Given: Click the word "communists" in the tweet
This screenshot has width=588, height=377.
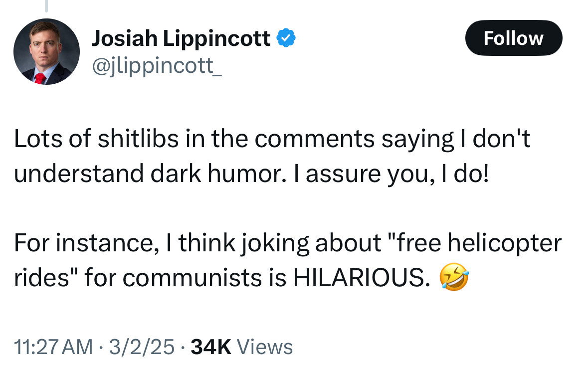Looking at the screenshot, I should pyautogui.click(x=192, y=278).
